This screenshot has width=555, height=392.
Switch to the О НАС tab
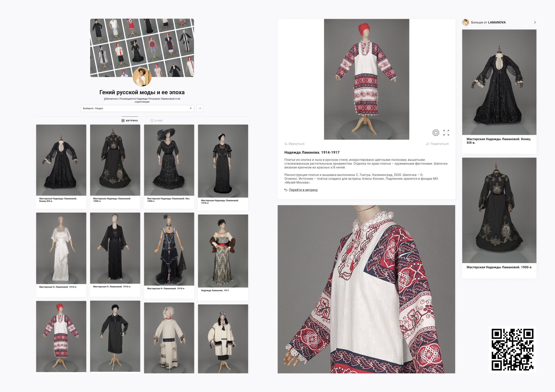[x=156, y=120]
